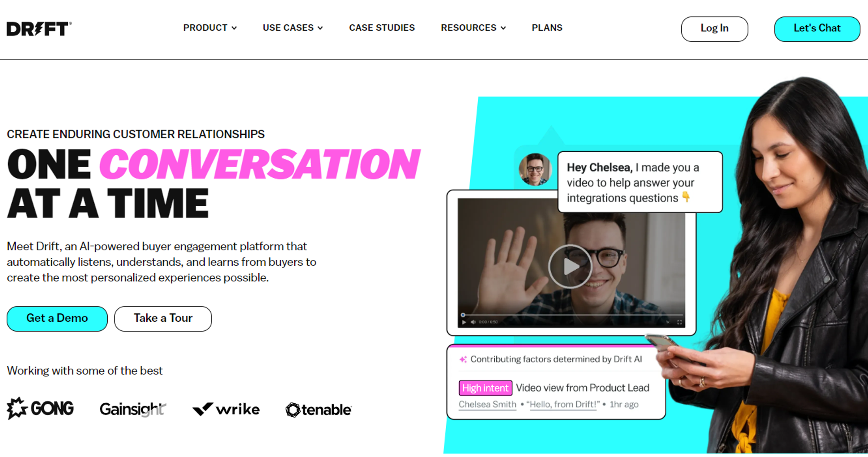Click the Tenable logo

point(319,410)
